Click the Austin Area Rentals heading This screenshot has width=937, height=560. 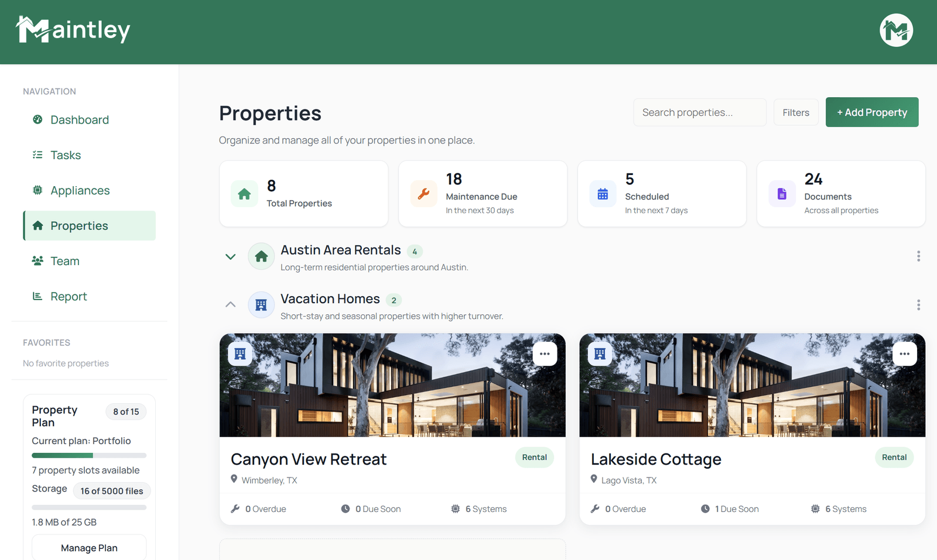pos(341,250)
